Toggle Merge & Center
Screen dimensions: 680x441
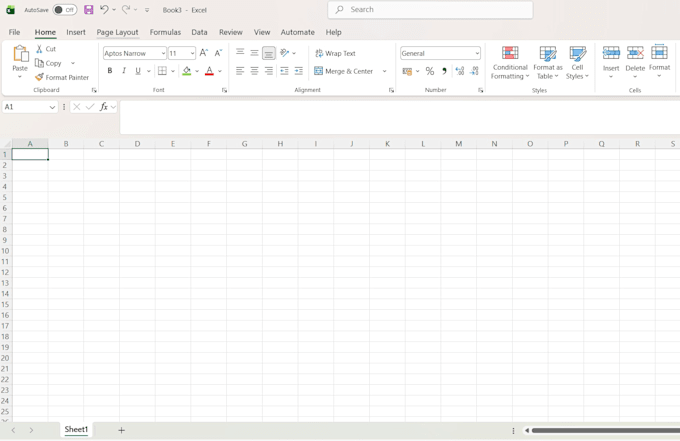(343, 71)
